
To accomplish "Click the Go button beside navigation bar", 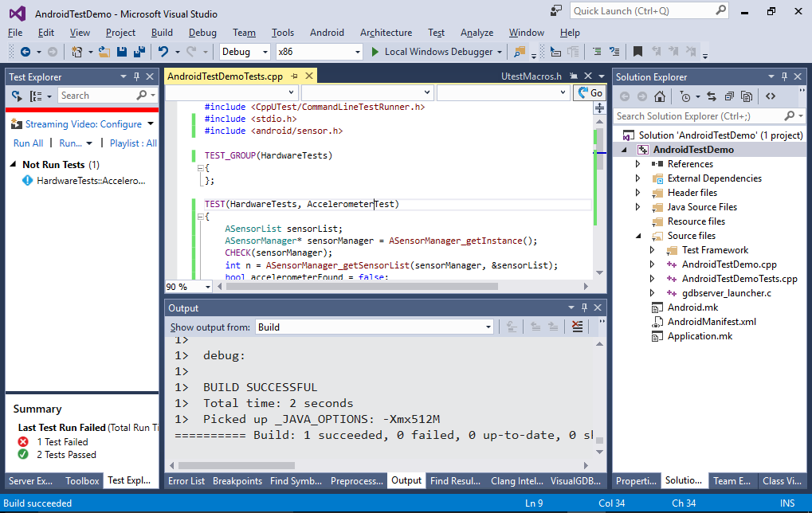I will (x=590, y=92).
